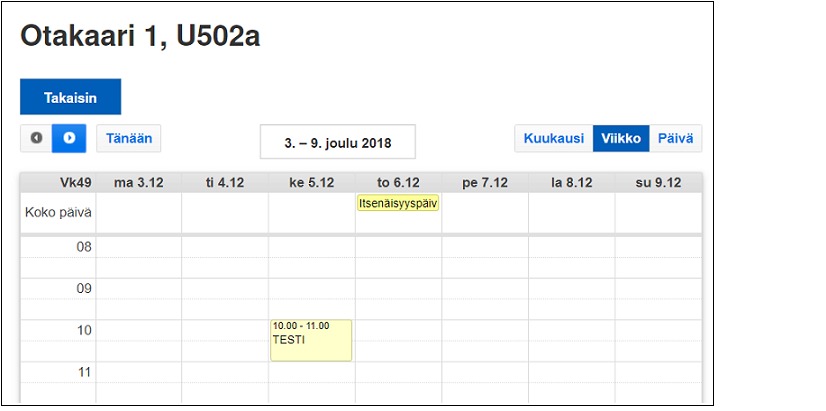
Task: Switch to Päivä day view
Action: [x=676, y=138]
